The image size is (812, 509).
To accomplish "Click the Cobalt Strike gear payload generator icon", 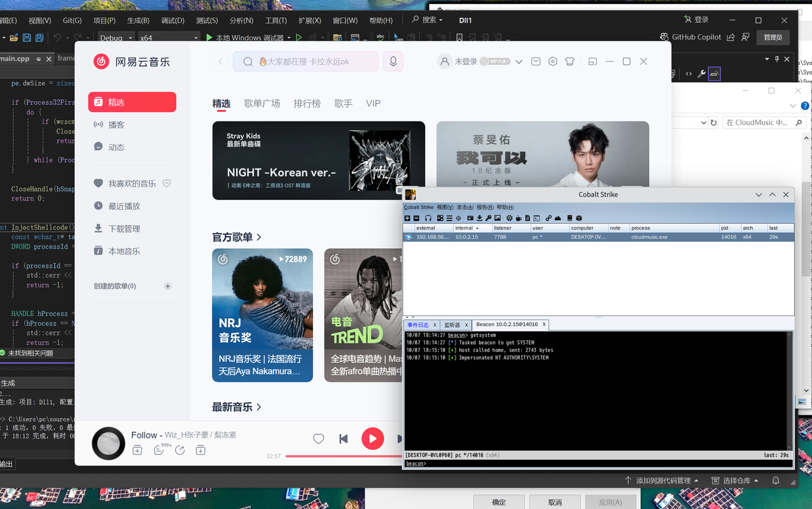I will pyautogui.click(x=509, y=218).
